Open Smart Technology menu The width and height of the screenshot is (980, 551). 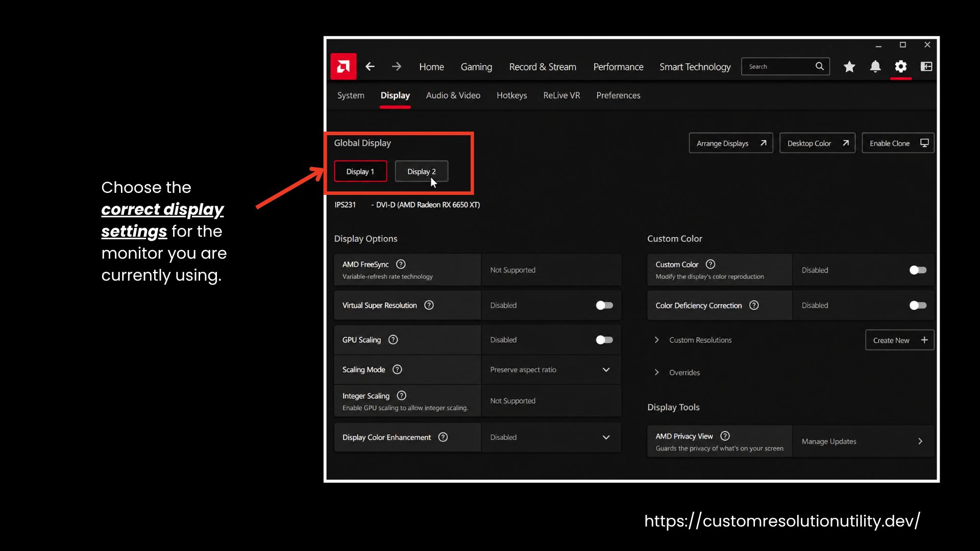(x=695, y=67)
